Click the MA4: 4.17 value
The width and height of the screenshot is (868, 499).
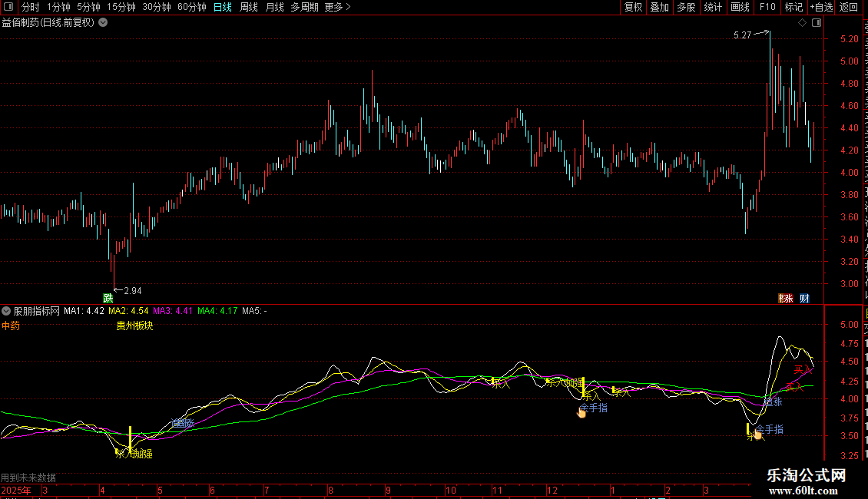click(217, 311)
